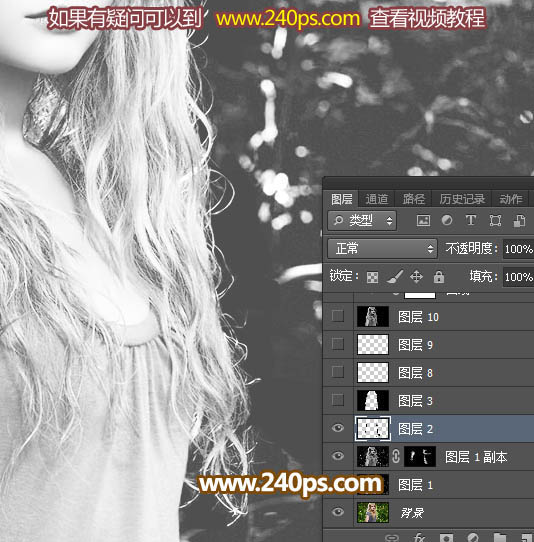Lock layer position move icon
Screen dimensions: 534x542
[x=416, y=277]
